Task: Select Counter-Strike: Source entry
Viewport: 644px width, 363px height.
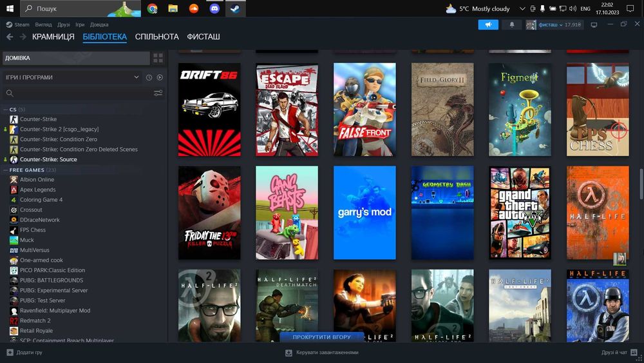Action: [x=48, y=159]
